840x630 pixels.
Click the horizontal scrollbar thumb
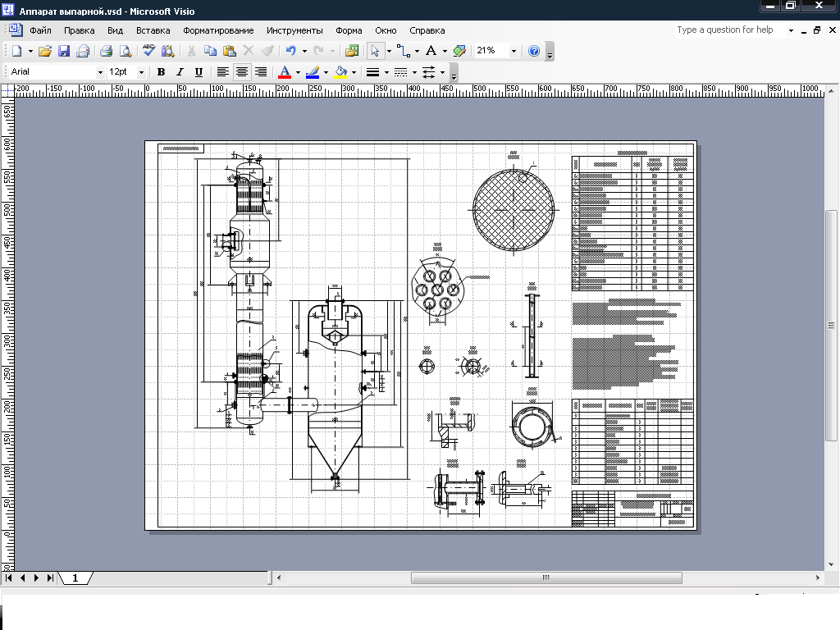pos(546,577)
